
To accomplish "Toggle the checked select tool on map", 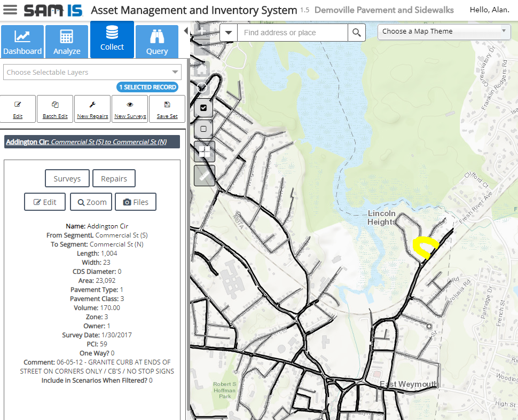I will click(203, 107).
